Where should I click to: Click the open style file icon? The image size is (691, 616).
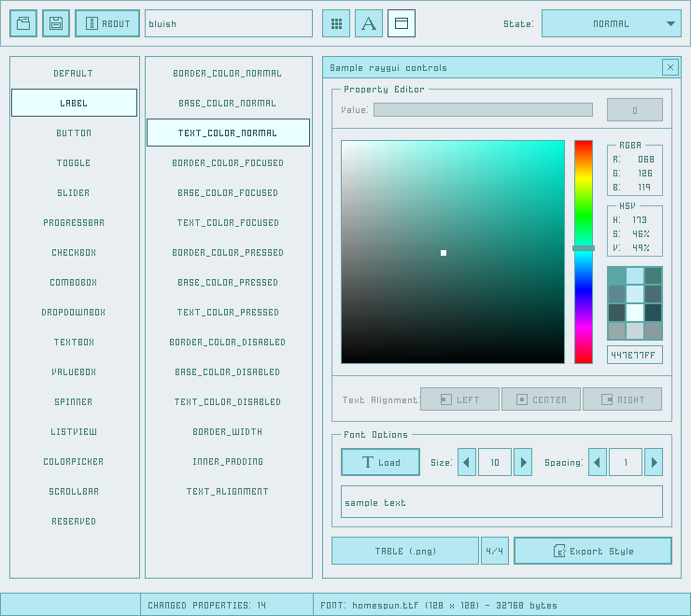coord(23,23)
